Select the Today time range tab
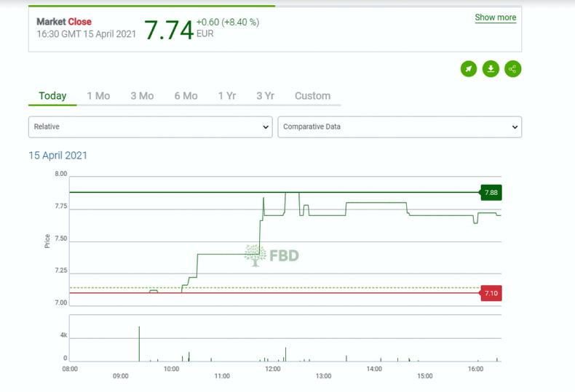 52,96
